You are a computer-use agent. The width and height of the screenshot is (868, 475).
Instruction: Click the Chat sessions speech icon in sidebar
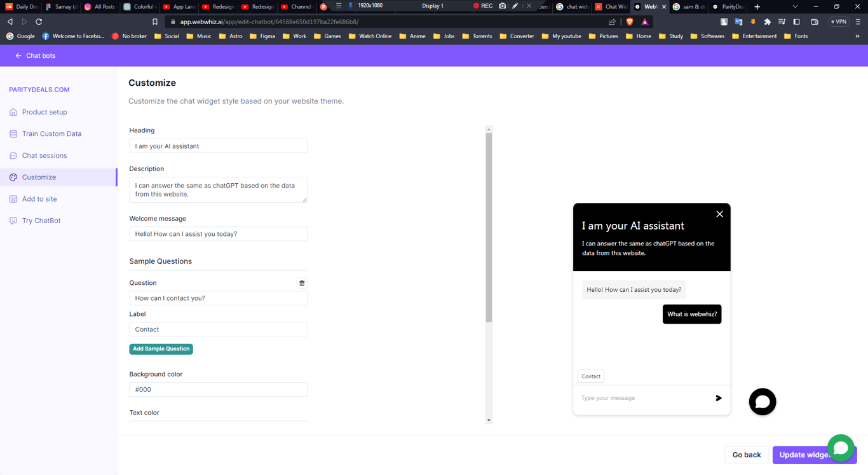[x=13, y=155]
